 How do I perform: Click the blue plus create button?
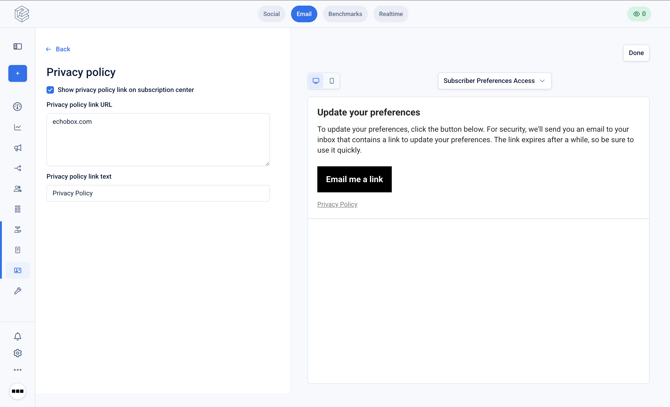[18, 73]
